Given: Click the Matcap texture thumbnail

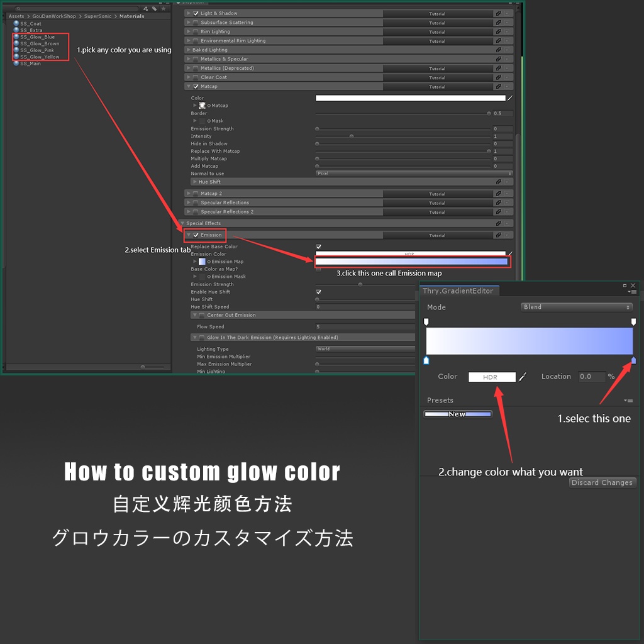Looking at the screenshot, I should pos(202,106).
